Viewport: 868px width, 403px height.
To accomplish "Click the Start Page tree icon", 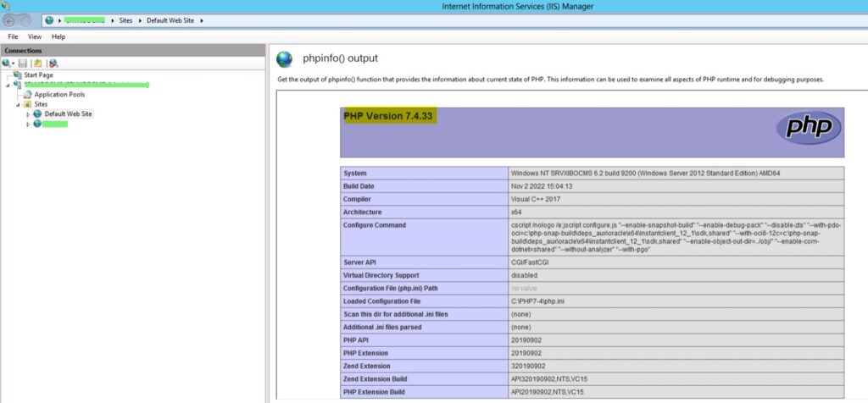I will [x=19, y=75].
